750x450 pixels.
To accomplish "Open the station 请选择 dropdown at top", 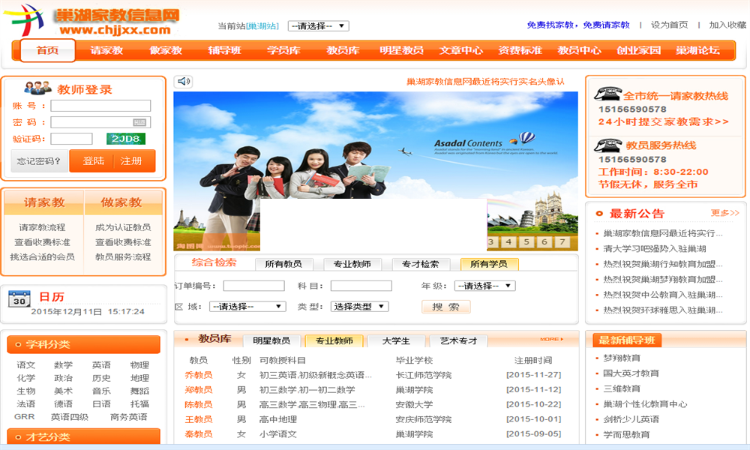I will pyautogui.click(x=318, y=26).
